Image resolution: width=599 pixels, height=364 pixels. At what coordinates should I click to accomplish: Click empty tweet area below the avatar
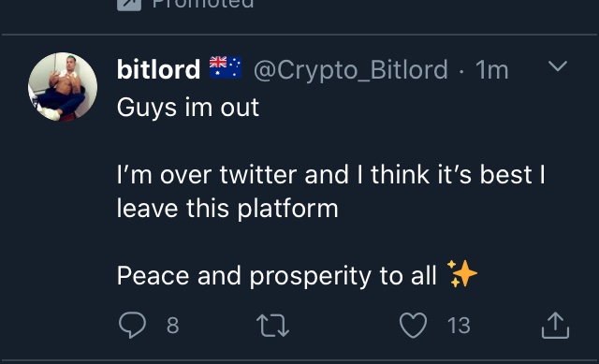pos(63,229)
